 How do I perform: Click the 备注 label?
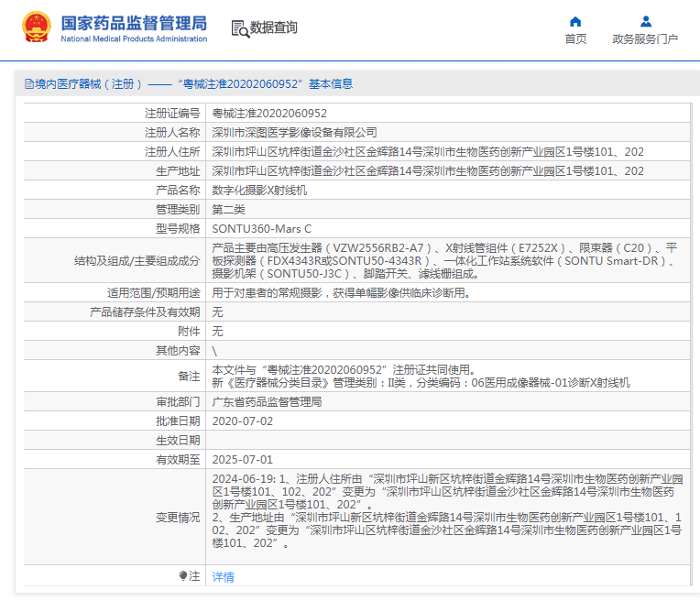point(189,376)
